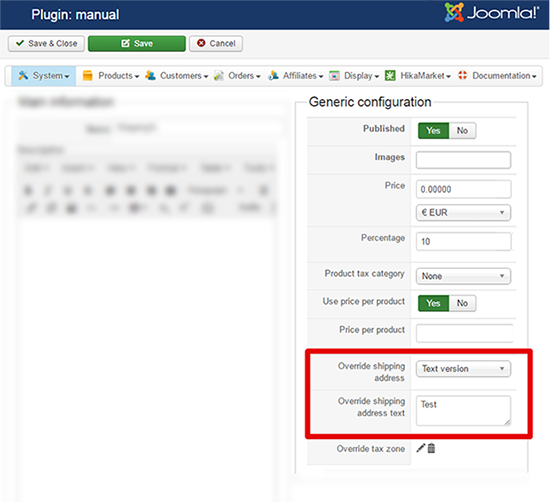The width and height of the screenshot is (550, 502).
Task: Open the EUR currency dropdown
Action: (x=463, y=213)
